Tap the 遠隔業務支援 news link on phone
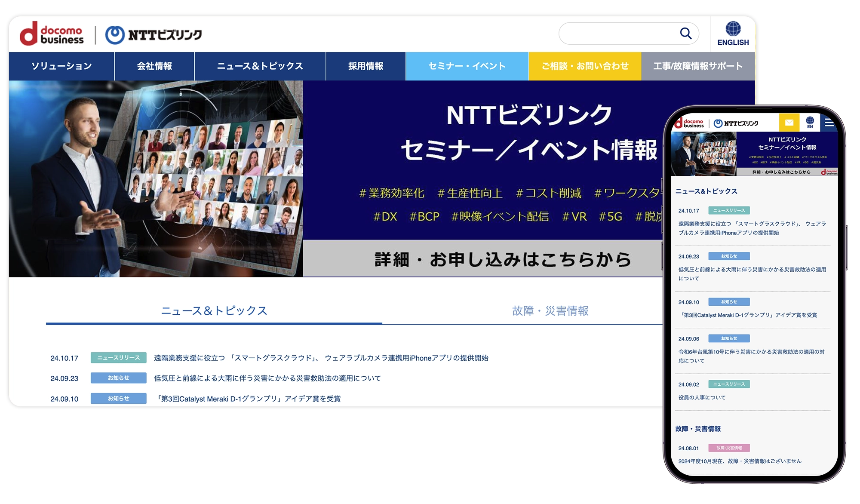 [752, 228]
